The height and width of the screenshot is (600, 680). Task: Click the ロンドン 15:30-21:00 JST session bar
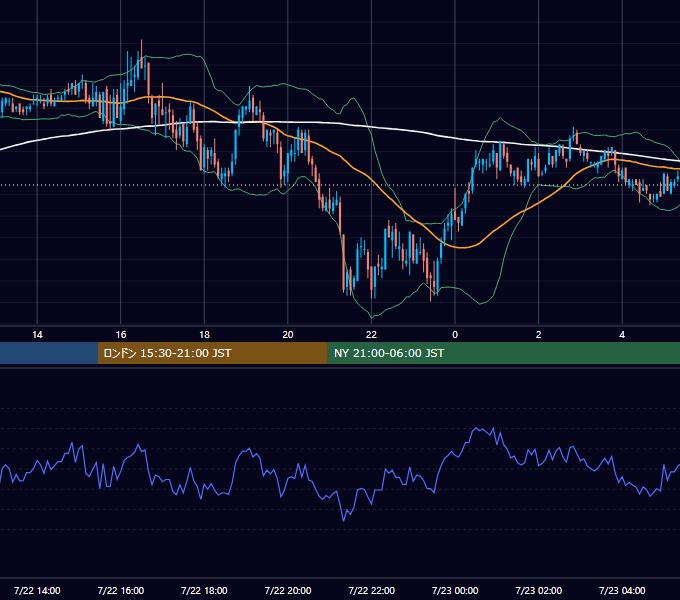(x=212, y=353)
